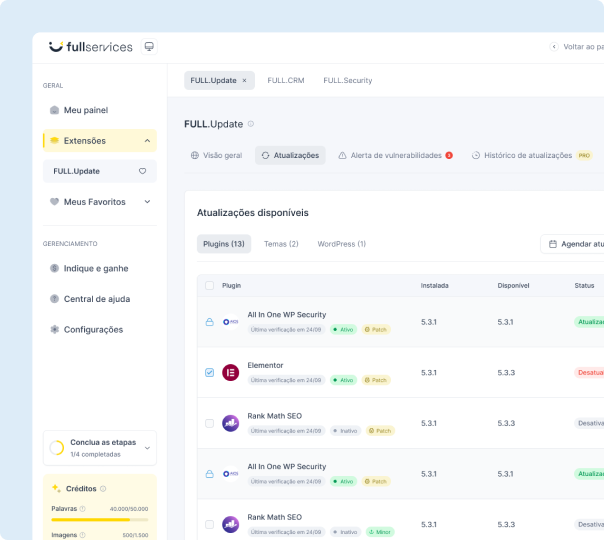Expand the Meus Favoritos menu
This screenshot has height=540, width=604.
tap(147, 202)
